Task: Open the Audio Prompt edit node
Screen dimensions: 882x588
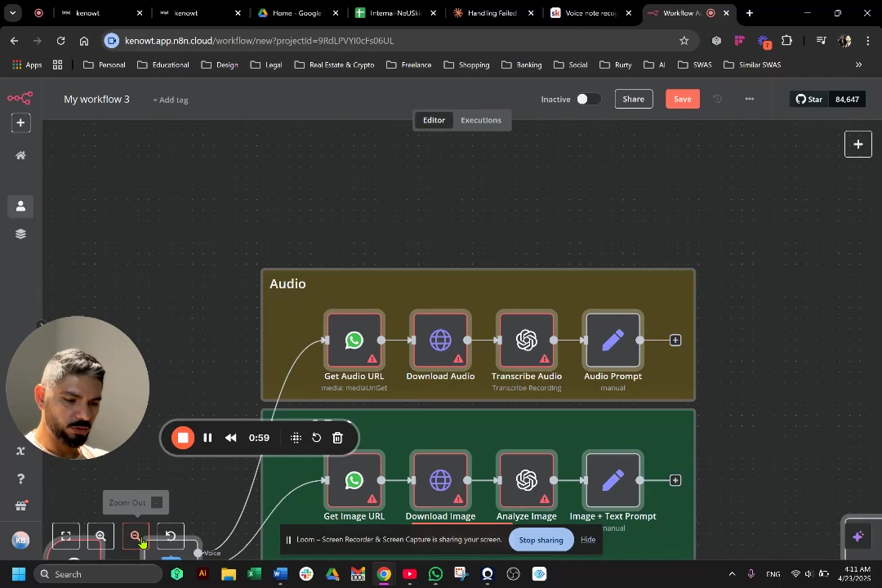Action: click(612, 340)
